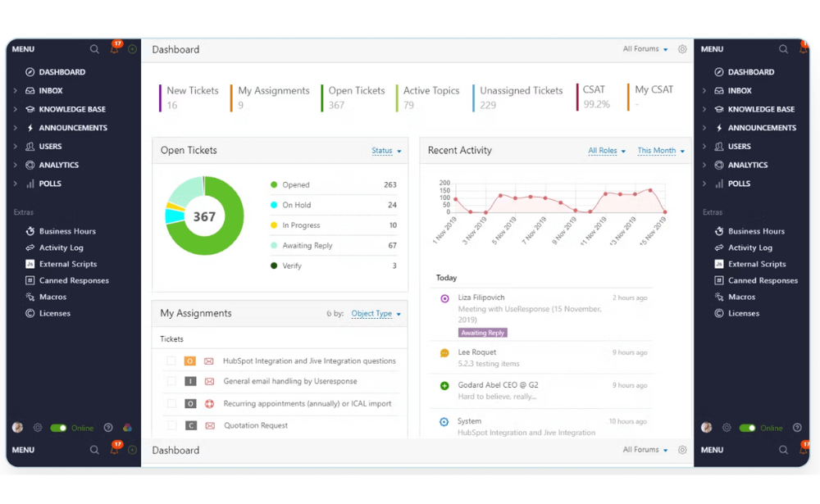Open Macros from the left sidebar
Image resolution: width=820 pixels, height=504 pixels.
[52, 297]
